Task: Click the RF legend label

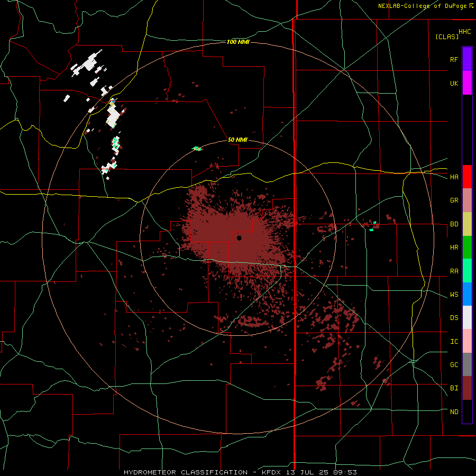Action: click(454, 59)
